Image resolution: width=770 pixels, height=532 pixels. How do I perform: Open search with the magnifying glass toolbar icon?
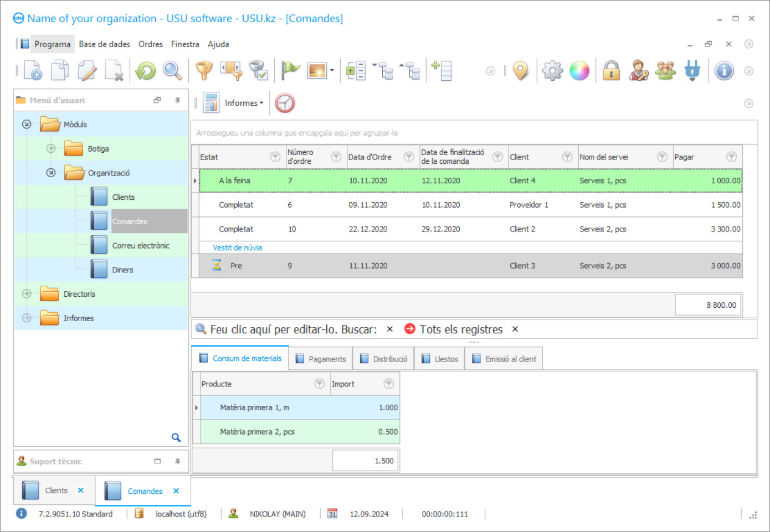[x=172, y=71]
